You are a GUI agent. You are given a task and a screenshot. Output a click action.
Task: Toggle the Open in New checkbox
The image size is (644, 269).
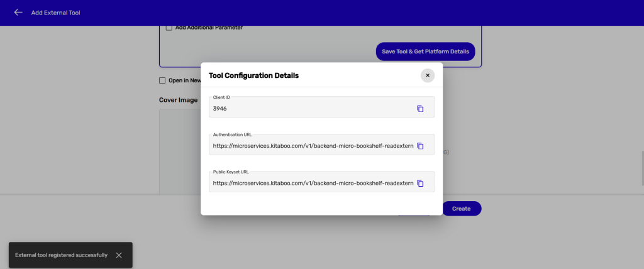click(x=162, y=80)
